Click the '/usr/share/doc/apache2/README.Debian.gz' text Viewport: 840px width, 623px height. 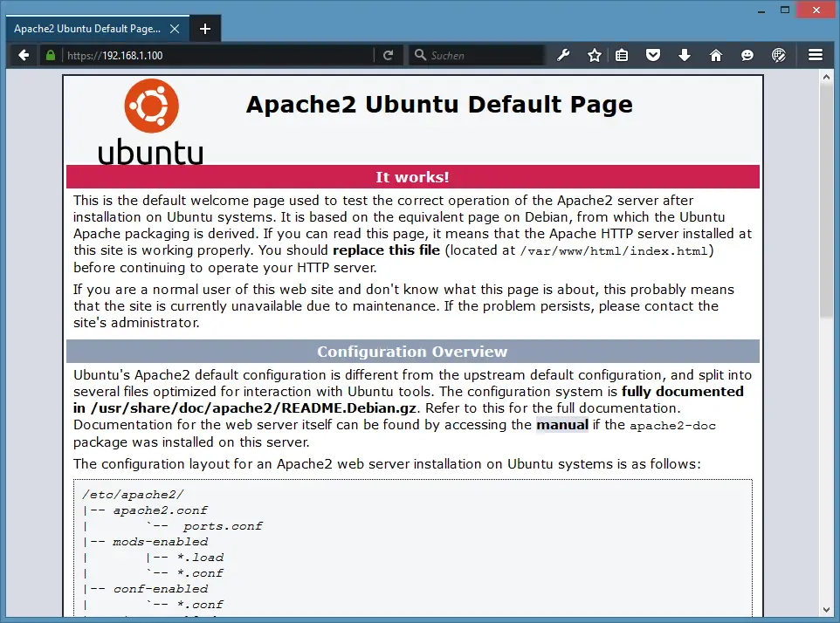click(253, 408)
